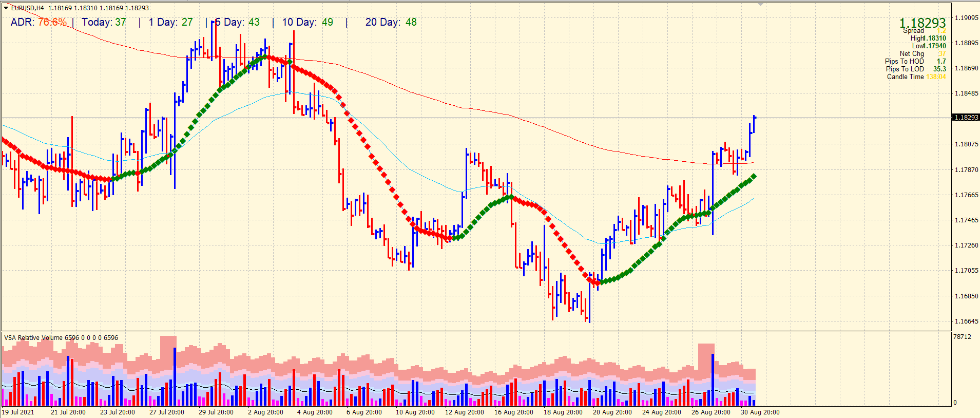980x418 pixels.
Task: Click the Spread label in info panel
Action: (x=913, y=31)
